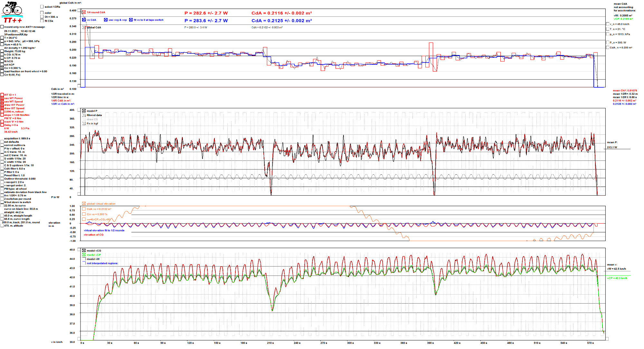Check the correct outliners box
This screenshot has width=644, height=349.
click(2, 145)
